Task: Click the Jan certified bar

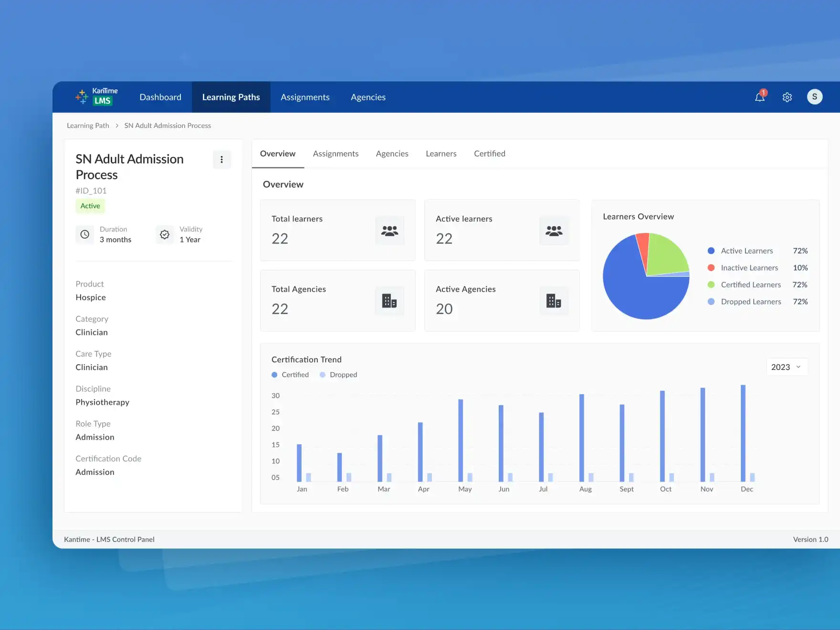Action: coord(299,463)
